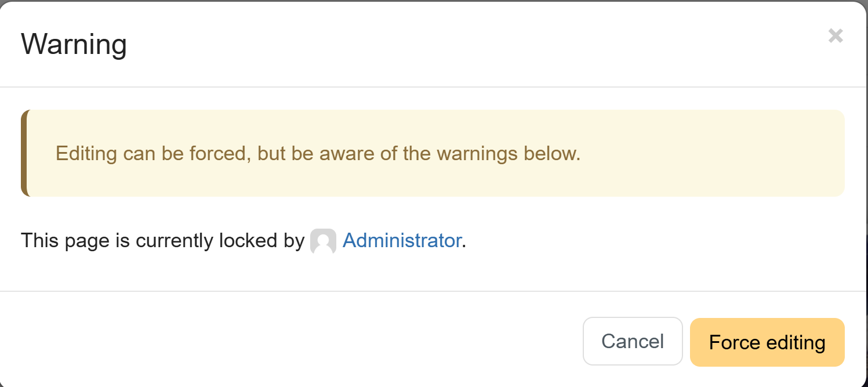Screen dimensions: 868x387
Task: Click the period after the Administrator link
Action: click(464, 241)
